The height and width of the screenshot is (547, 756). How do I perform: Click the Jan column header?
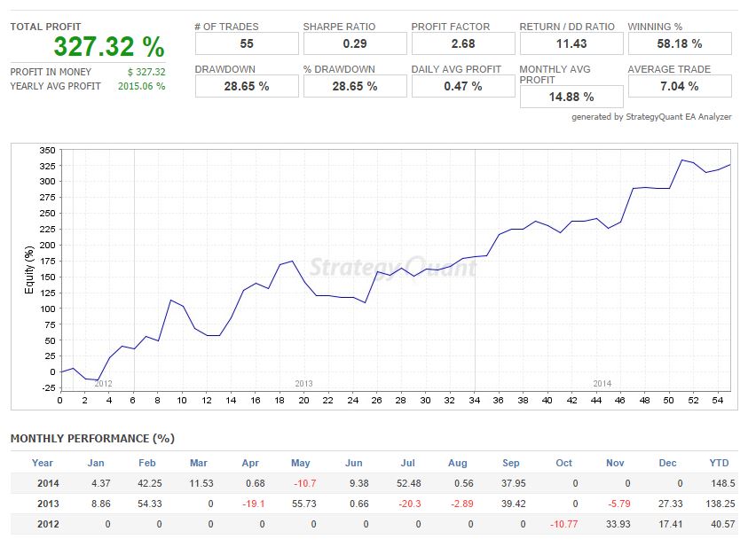pos(96,463)
